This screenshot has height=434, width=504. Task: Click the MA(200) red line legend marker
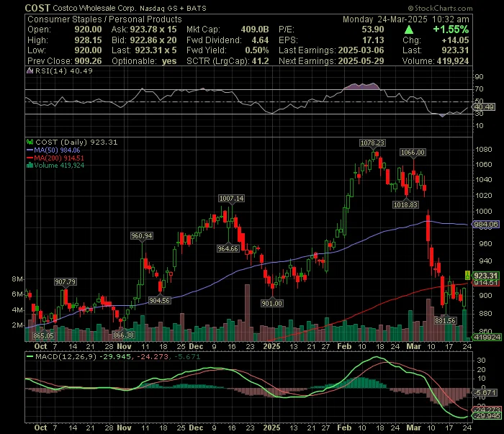point(30,158)
